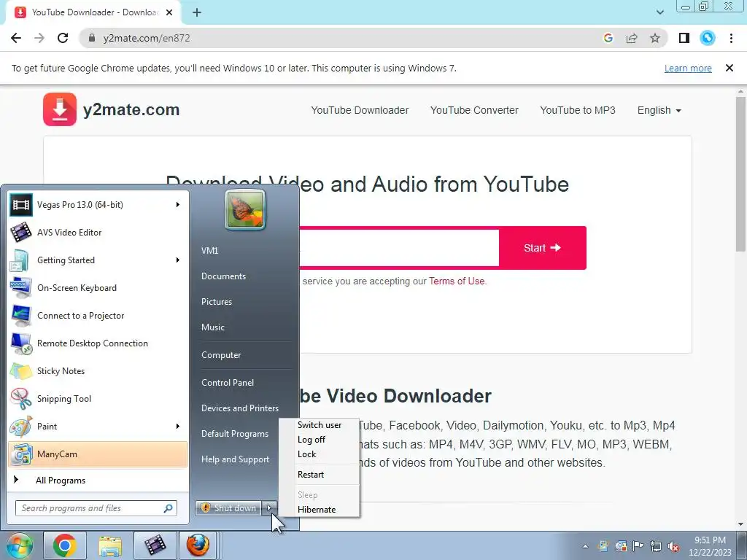This screenshot has height=560, width=747.
Task: Expand Paint recent files arrow
Action: [178, 426]
